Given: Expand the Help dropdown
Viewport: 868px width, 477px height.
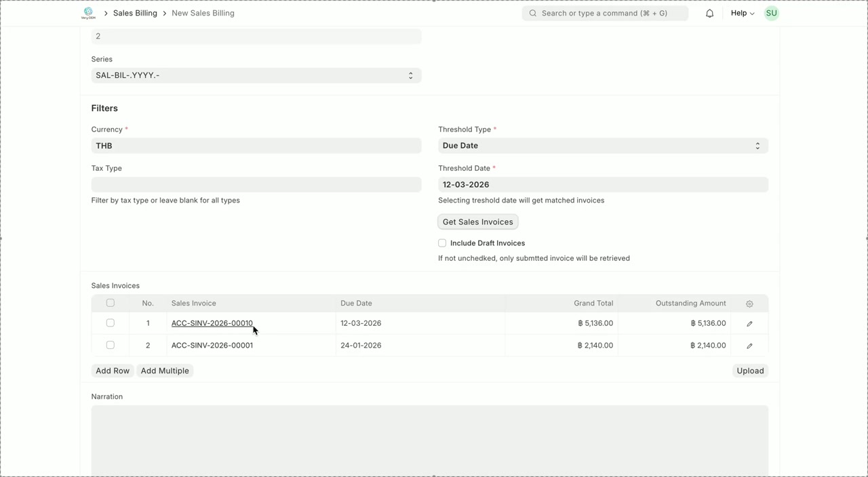Looking at the screenshot, I should (742, 13).
